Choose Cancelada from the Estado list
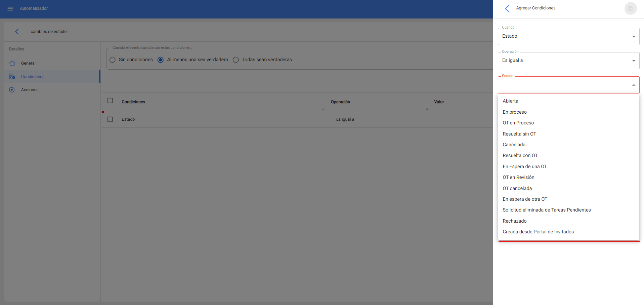The height and width of the screenshot is (305, 644). pos(514,145)
